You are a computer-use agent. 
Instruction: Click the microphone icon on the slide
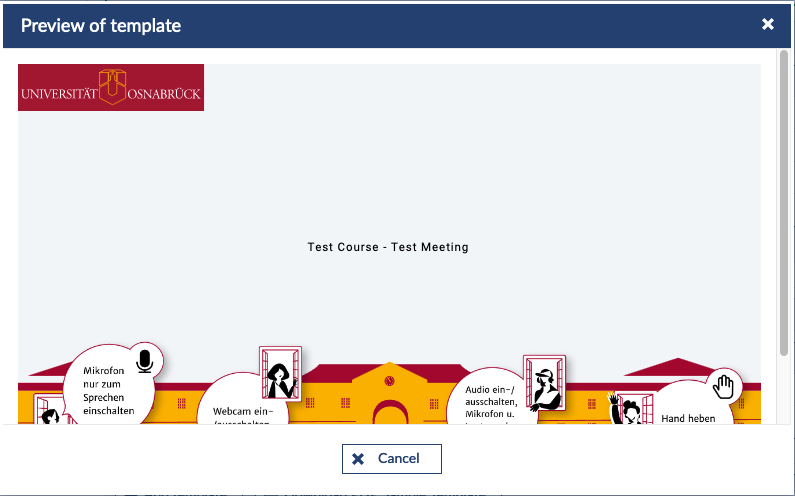(x=146, y=360)
